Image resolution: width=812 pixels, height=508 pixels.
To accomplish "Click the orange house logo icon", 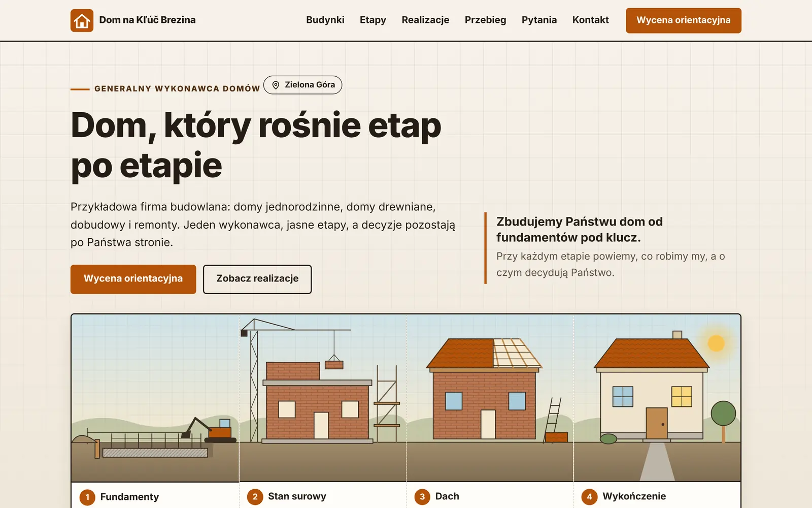I will click(82, 20).
